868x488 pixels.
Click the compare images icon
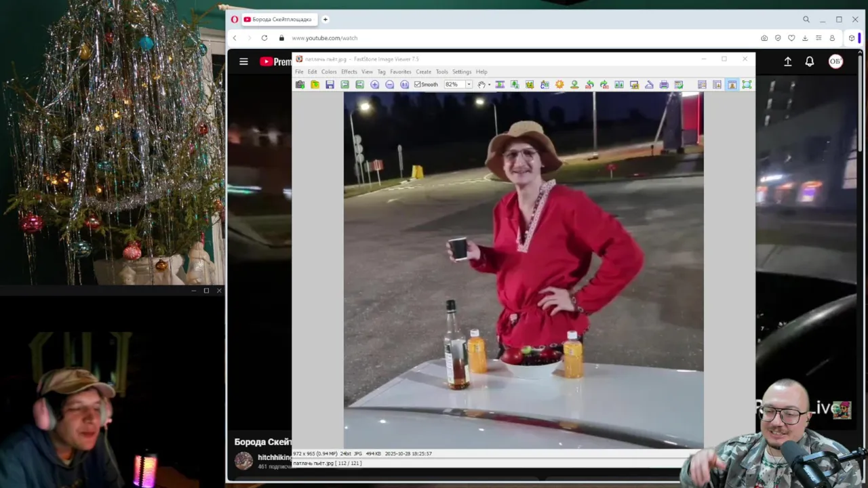click(619, 85)
